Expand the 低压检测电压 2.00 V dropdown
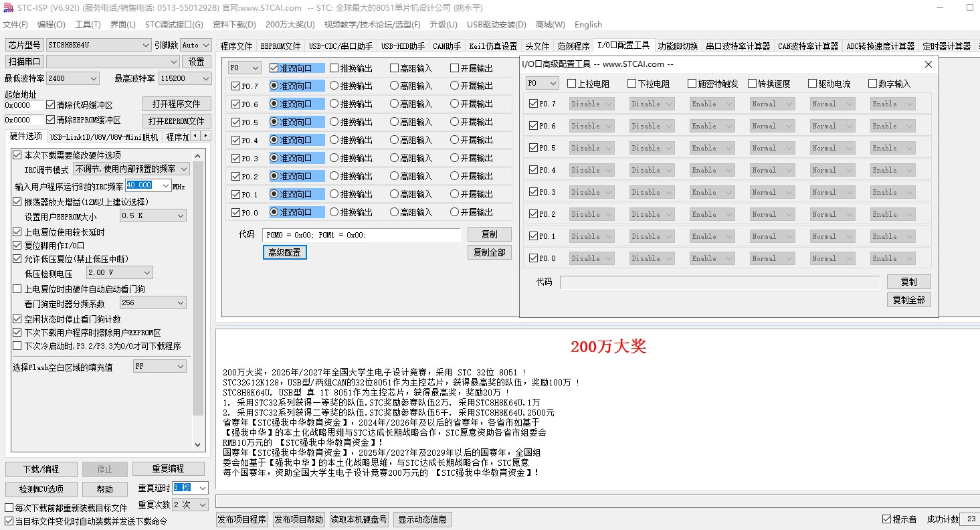 pos(146,272)
